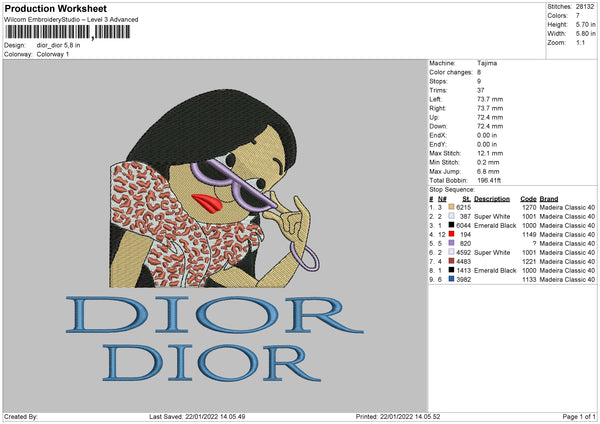
Task: Click the Page 1 of 1 indicator
Action: tap(579, 417)
